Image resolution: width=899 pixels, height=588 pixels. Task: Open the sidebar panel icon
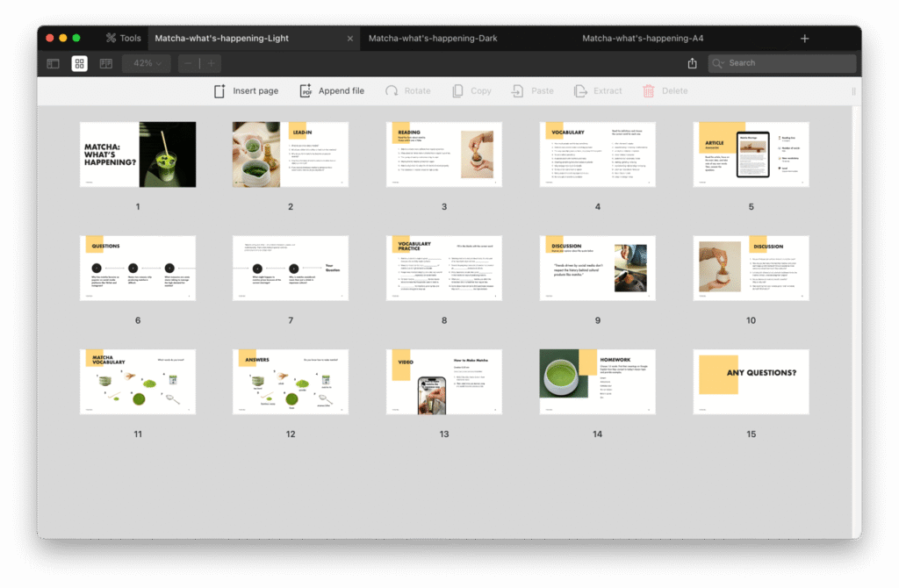(54, 63)
